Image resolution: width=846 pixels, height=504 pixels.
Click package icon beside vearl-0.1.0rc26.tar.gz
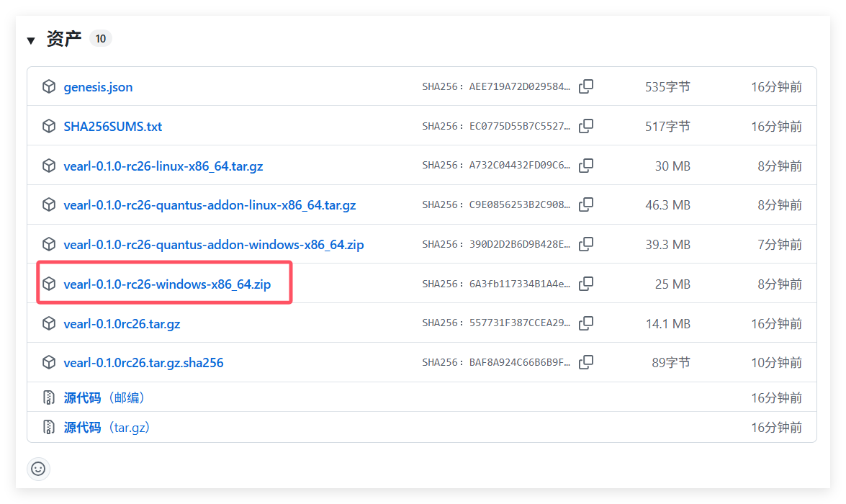coord(49,323)
